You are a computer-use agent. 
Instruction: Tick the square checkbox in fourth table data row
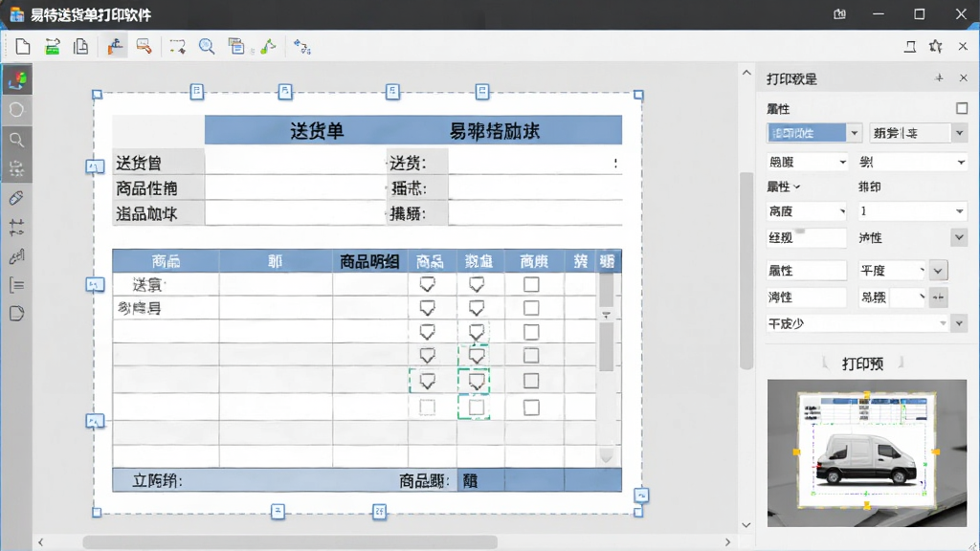click(531, 356)
